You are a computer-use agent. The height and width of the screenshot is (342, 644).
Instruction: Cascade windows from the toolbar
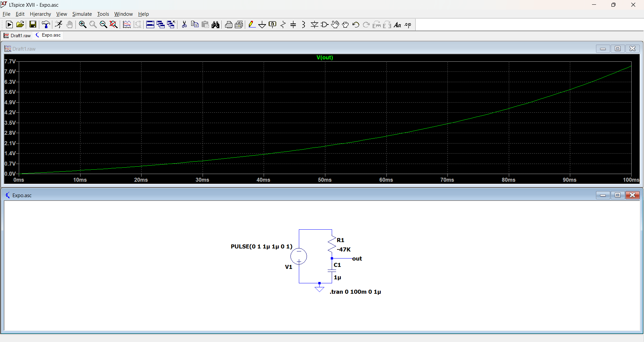click(x=161, y=24)
